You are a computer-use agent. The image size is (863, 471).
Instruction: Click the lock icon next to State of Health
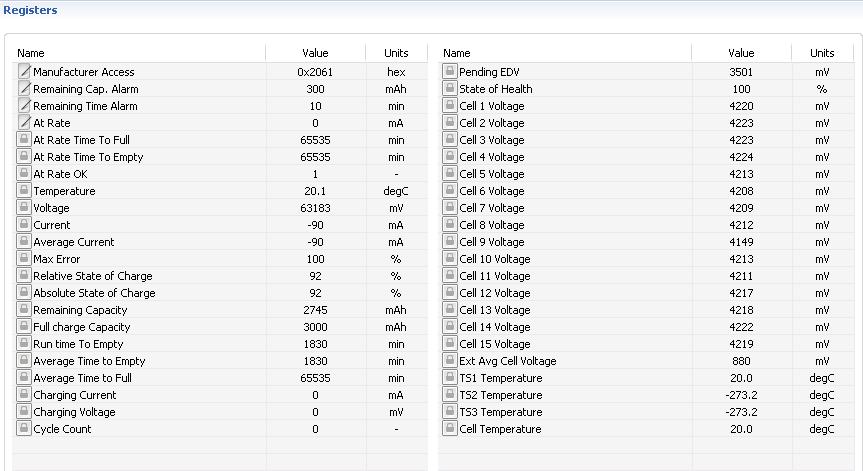point(450,89)
